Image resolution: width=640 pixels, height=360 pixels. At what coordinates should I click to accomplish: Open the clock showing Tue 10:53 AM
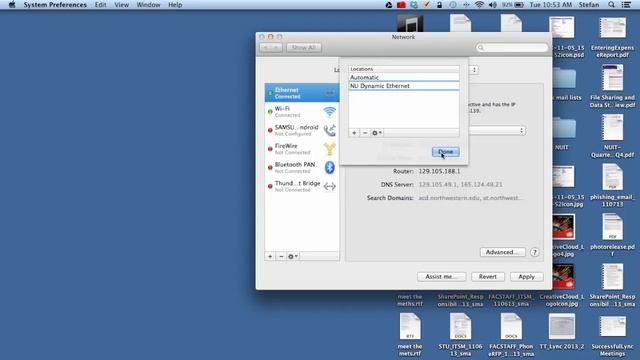point(551,5)
